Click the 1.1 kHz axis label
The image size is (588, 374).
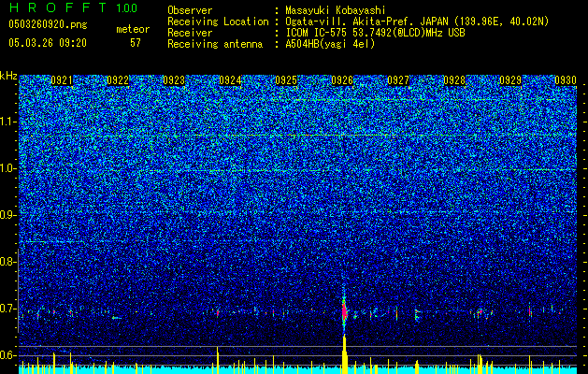click(8, 122)
